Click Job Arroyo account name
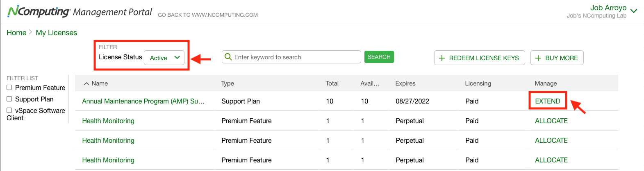This screenshot has width=644, height=171. coord(608,8)
